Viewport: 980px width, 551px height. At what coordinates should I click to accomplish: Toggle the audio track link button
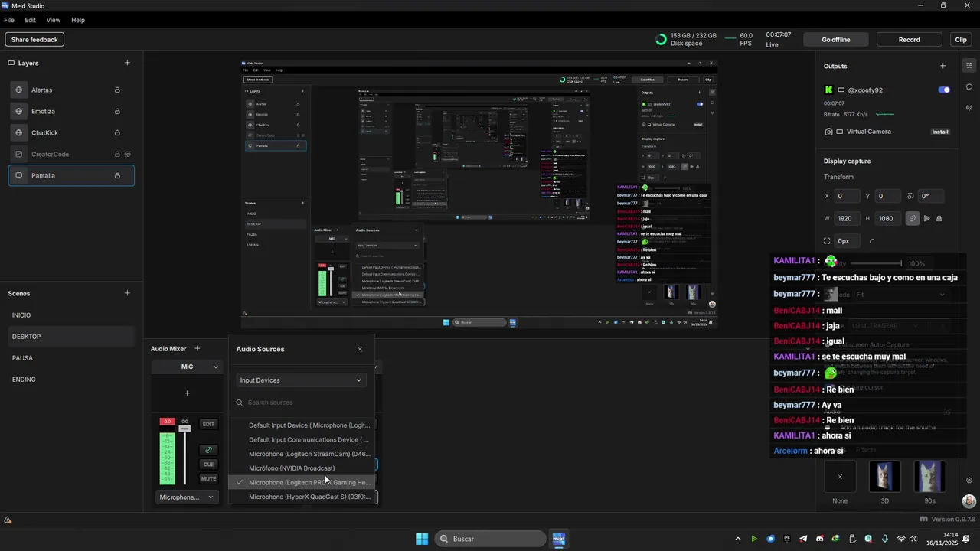pos(208,450)
